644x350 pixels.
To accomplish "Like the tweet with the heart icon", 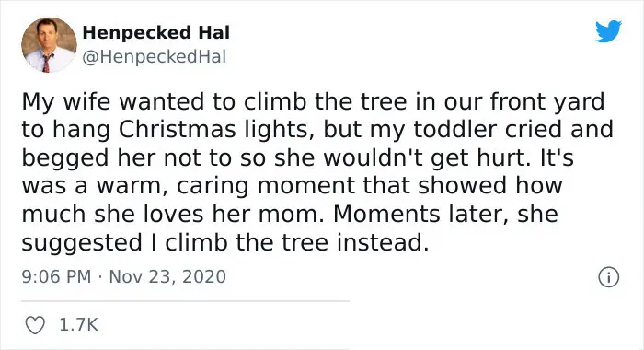I will pos(35,325).
